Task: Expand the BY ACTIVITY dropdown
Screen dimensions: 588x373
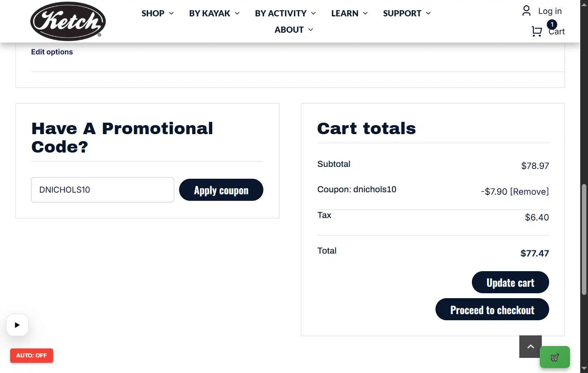Action: (x=285, y=13)
